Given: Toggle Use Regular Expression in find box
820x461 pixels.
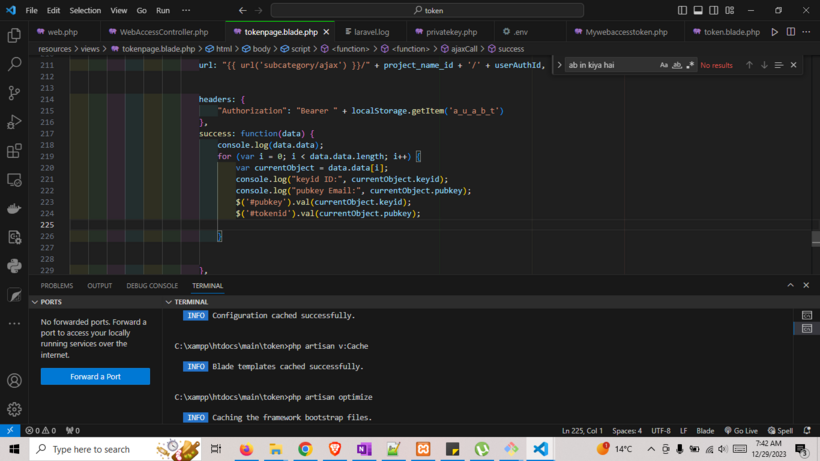Looking at the screenshot, I should pos(690,65).
